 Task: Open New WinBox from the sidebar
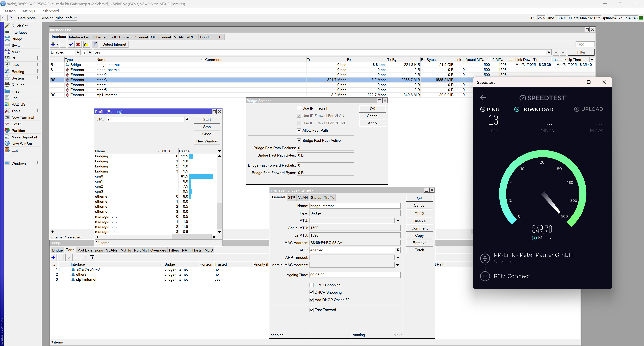[22, 143]
